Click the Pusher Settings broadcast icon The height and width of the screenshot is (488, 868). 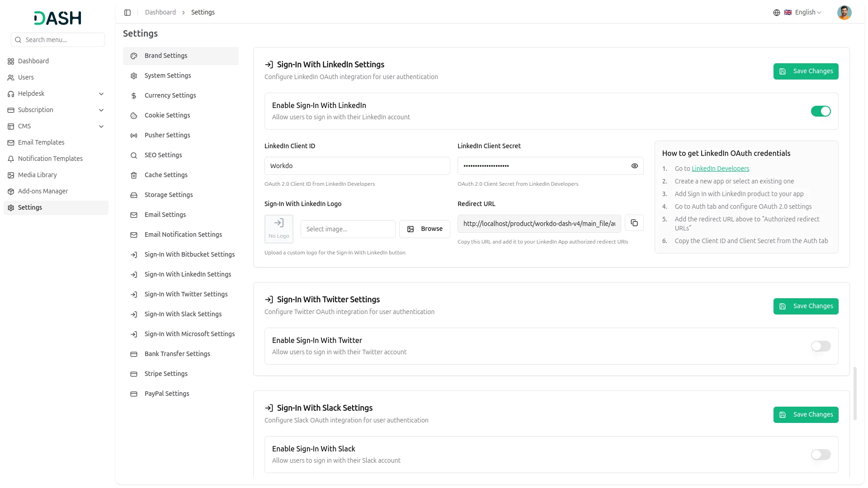[134, 136]
